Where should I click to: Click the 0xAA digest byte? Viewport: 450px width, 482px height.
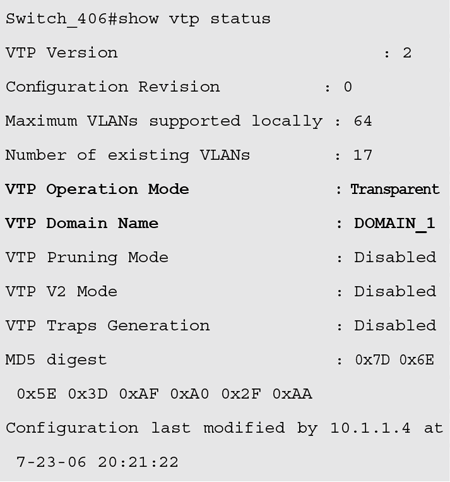click(292, 394)
